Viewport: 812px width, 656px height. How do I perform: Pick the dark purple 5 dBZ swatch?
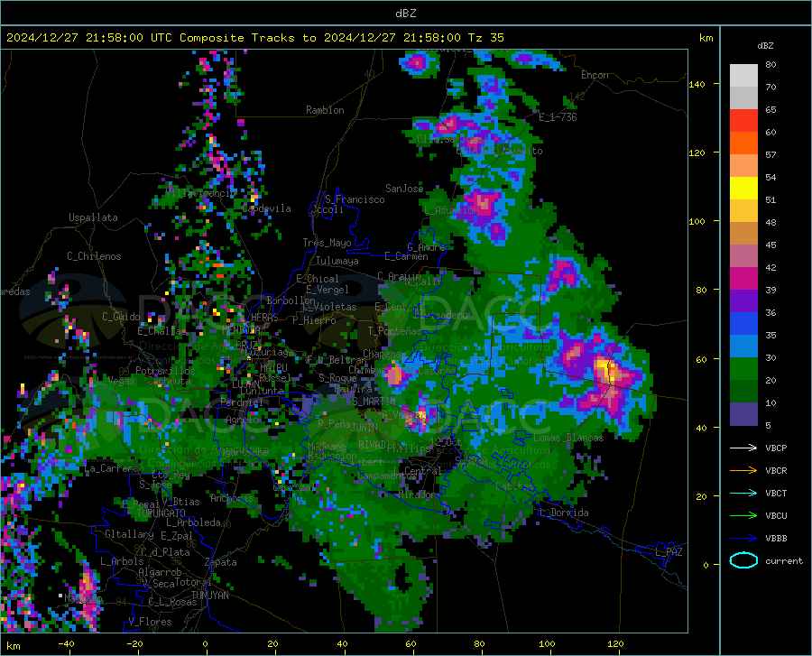tap(743, 414)
